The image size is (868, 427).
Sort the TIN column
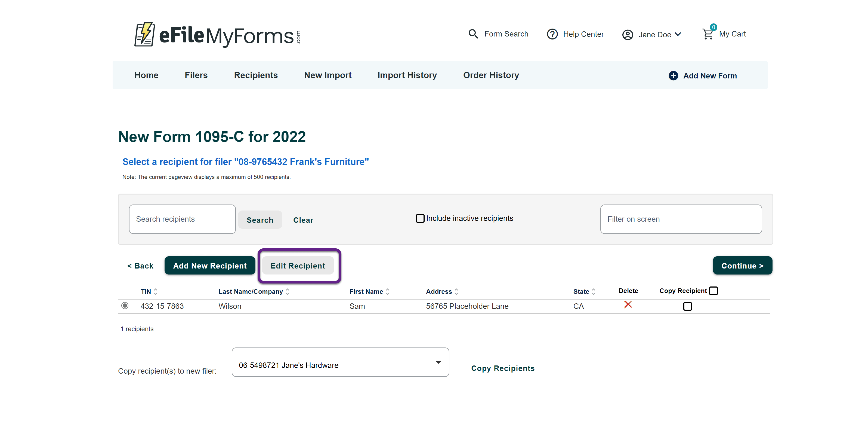(x=155, y=291)
